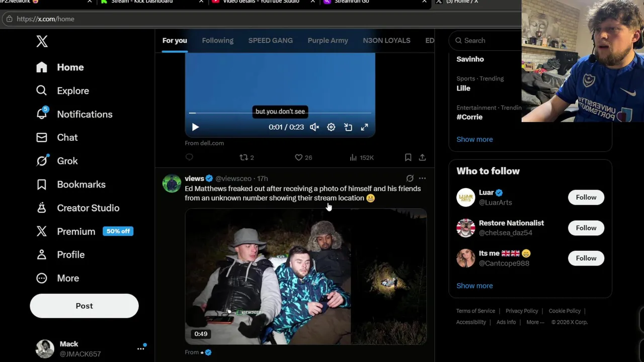
Task: Switch to YouTube Studio browser tab
Action: [260, 2]
